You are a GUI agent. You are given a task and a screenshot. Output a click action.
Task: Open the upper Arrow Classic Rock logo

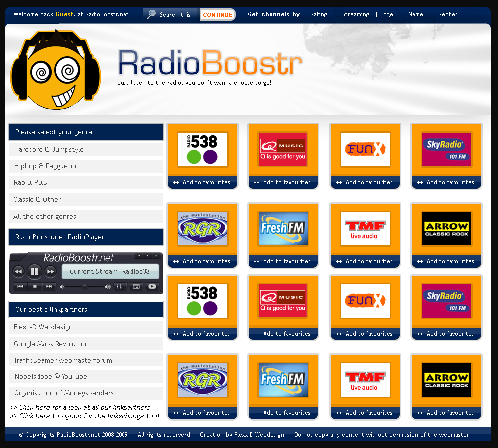pos(447,228)
